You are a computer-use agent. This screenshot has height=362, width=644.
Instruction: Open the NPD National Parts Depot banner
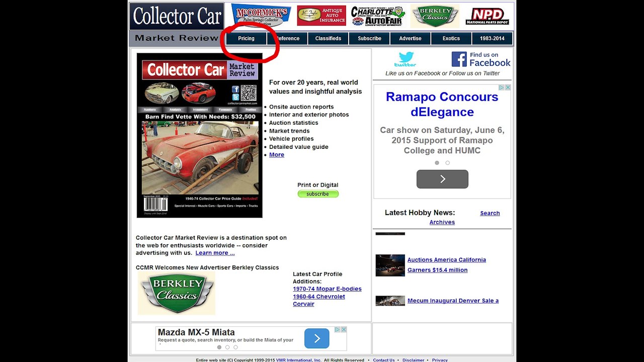pos(487,16)
